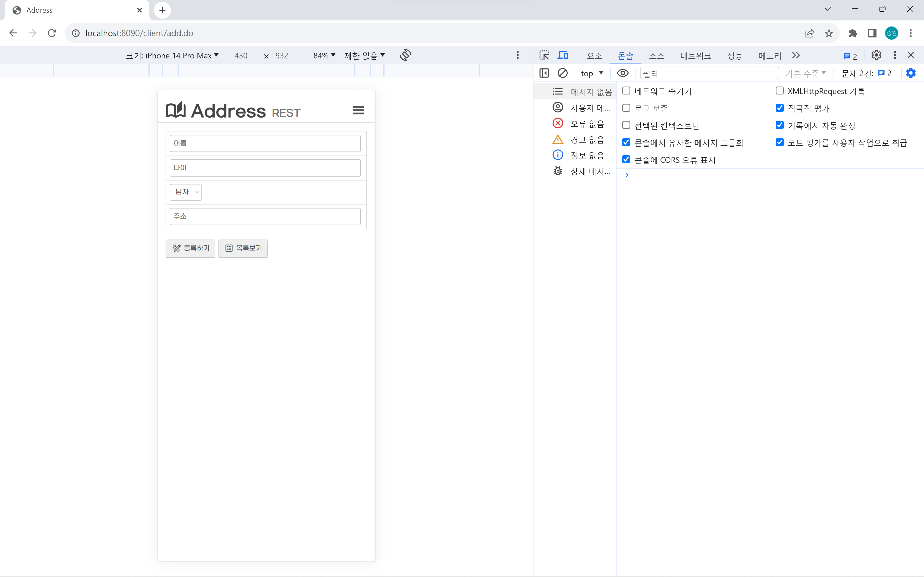Expand the 남자 gender select box
This screenshot has height=577, width=924.
[x=186, y=192]
